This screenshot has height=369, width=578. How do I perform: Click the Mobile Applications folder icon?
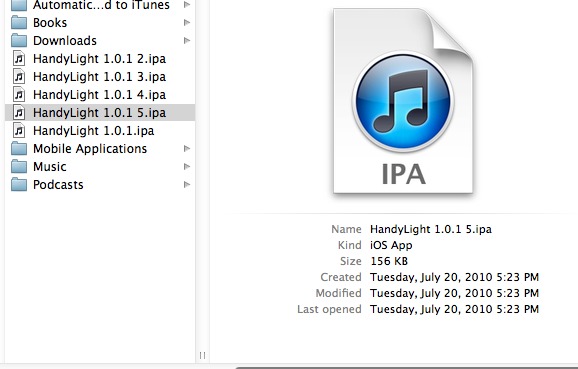[19, 149]
